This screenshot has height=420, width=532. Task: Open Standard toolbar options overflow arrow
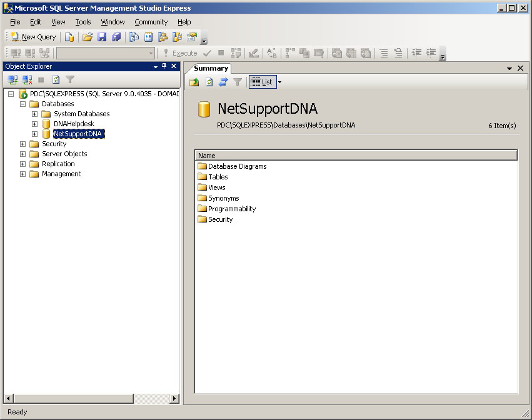tap(204, 38)
